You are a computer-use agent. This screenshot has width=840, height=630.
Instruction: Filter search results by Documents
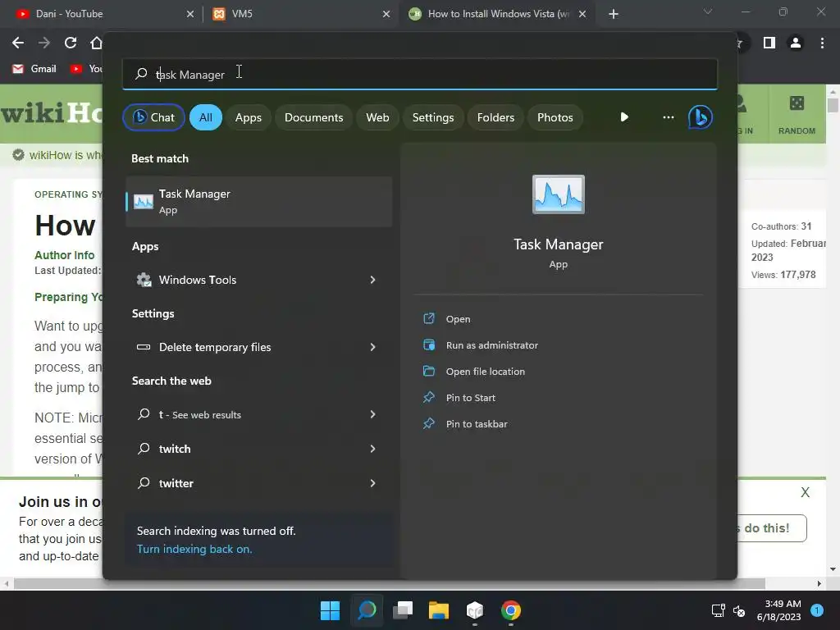pos(313,117)
